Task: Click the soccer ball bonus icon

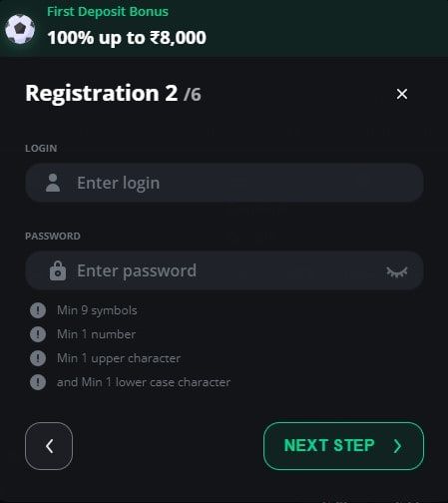Action: click(x=20, y=29)
